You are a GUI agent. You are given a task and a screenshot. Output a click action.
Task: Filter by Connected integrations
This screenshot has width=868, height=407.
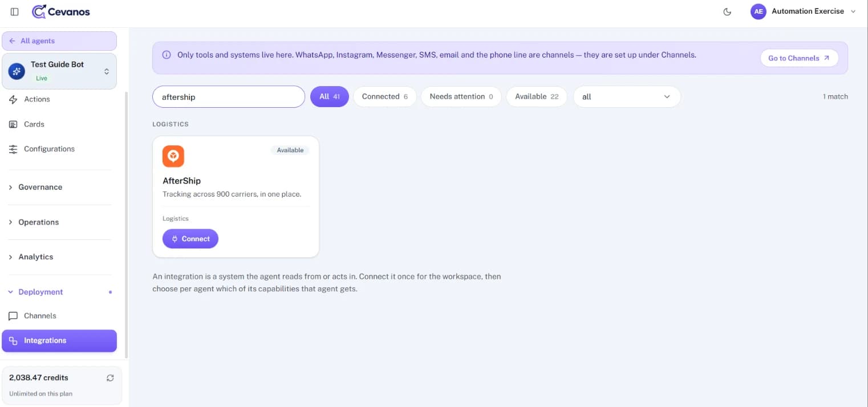tap(385, 97)
